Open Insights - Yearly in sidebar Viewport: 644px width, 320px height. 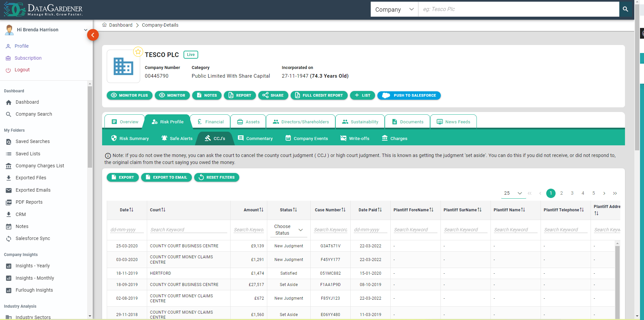[33, 266]
